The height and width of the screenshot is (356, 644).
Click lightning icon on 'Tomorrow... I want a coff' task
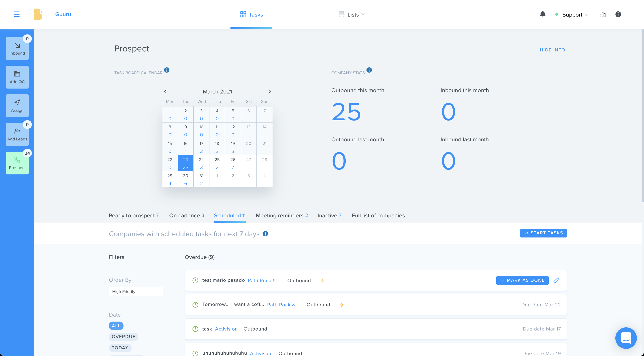[x=342, y=305]
